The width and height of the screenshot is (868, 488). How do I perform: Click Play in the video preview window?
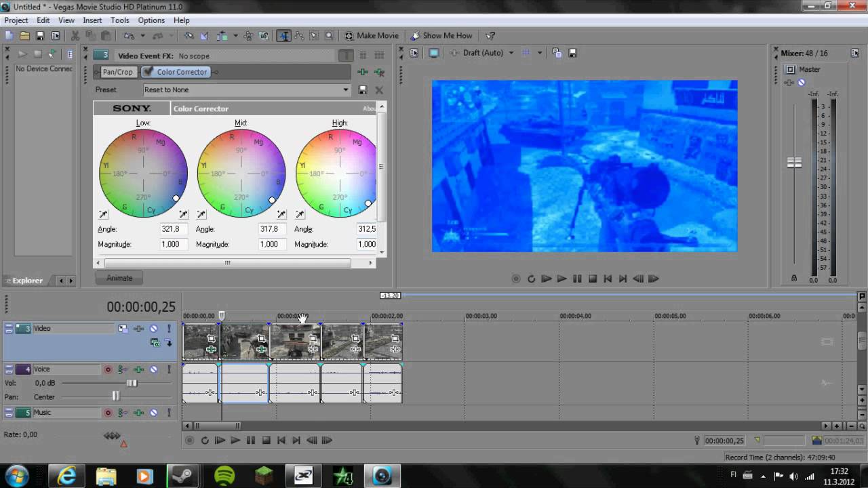(x=562, y=279)
